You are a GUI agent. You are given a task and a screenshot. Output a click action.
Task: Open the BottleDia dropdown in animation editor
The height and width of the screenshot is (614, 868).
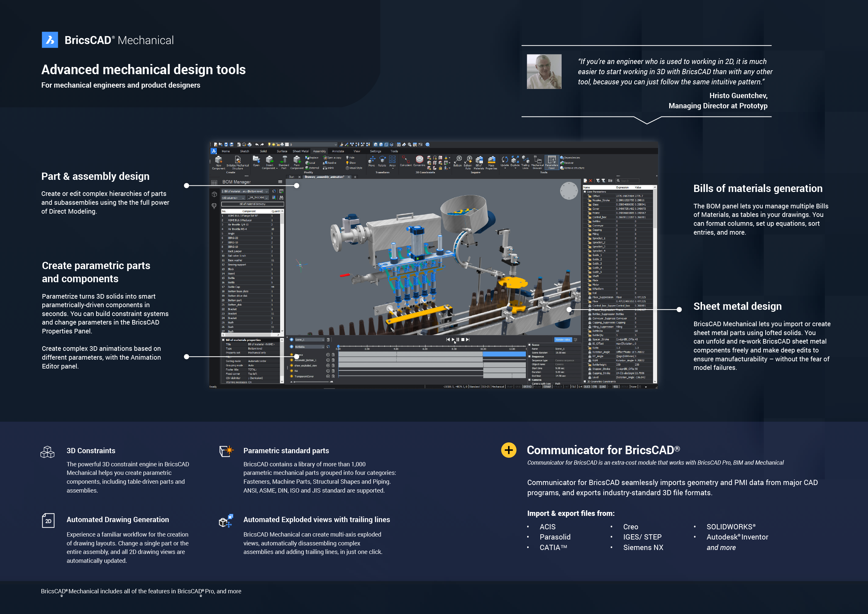coord(309,347)
